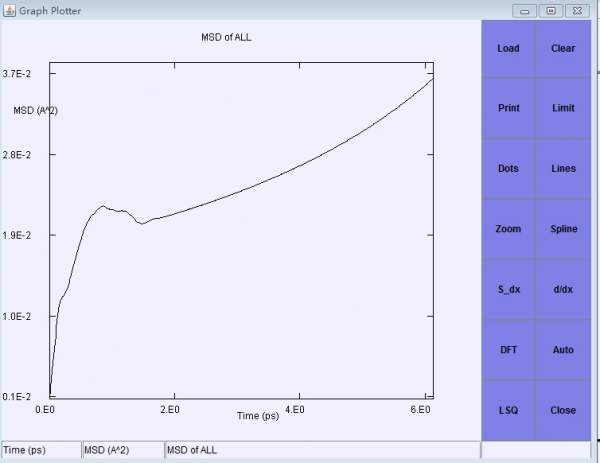Viewport: 600px width, 463px height.
Task: Click the Time (ps) status field
Action: tap(41, 450)
